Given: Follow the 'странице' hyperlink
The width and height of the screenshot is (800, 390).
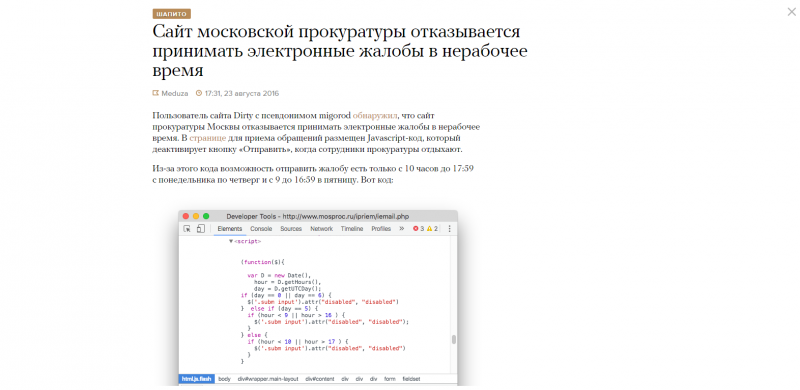Looking at the screenshot, I should [x=207, y=138].
